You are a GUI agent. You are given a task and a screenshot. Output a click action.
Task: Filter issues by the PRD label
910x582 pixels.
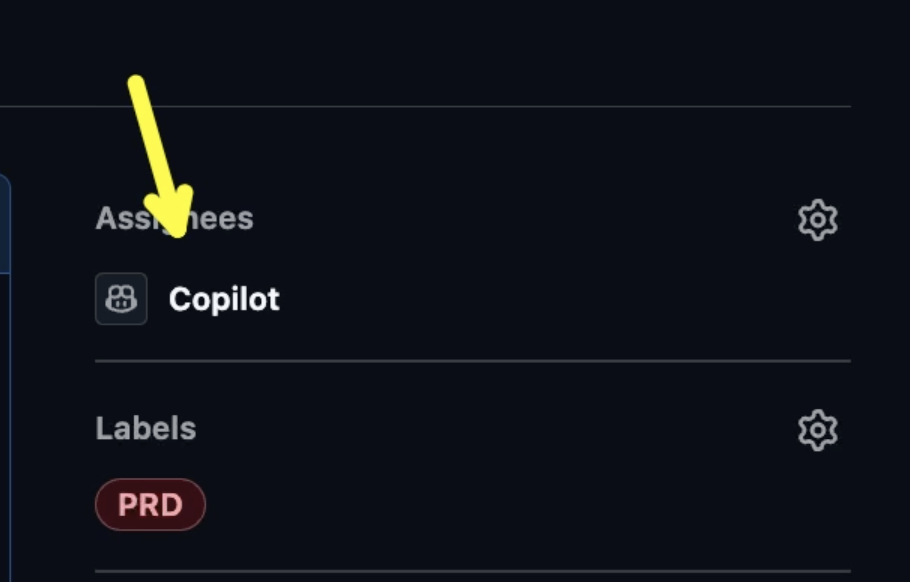[150, 504]
